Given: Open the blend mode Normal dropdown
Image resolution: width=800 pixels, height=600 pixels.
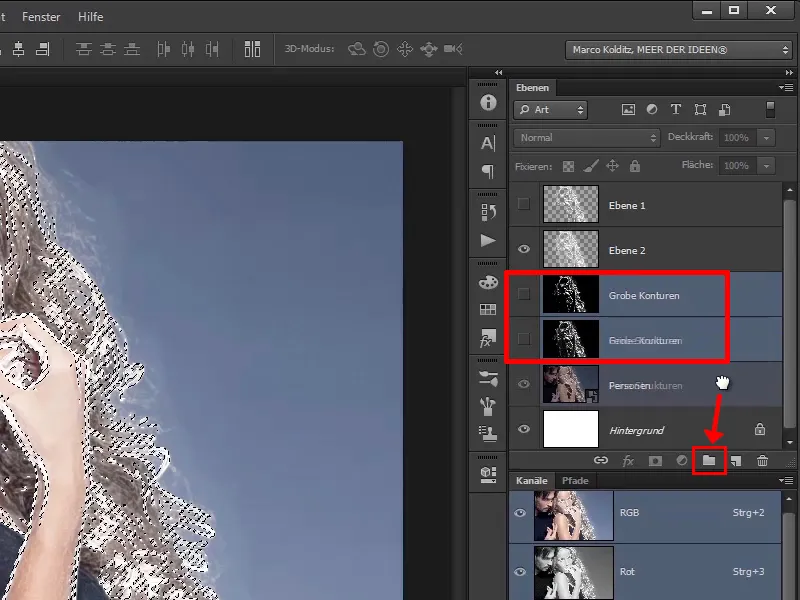Looking at the screenshot, I should pyautogui.click(x=587, y=138).
